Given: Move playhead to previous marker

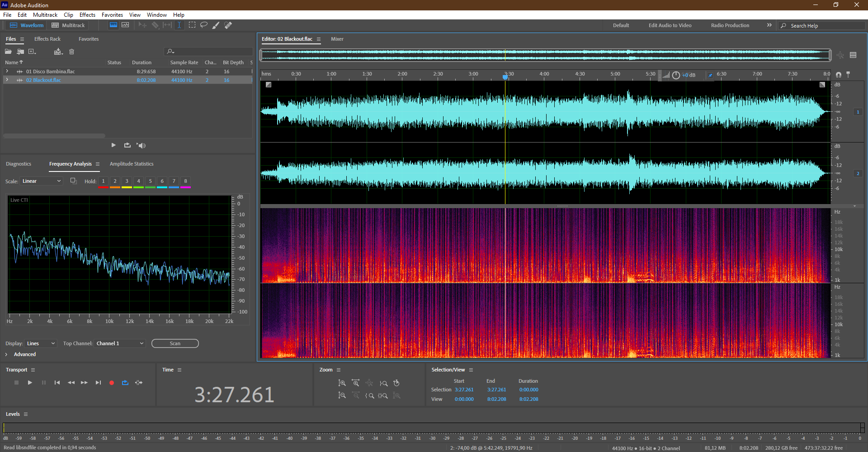Looking at the screenshot, I should point(57,383).
